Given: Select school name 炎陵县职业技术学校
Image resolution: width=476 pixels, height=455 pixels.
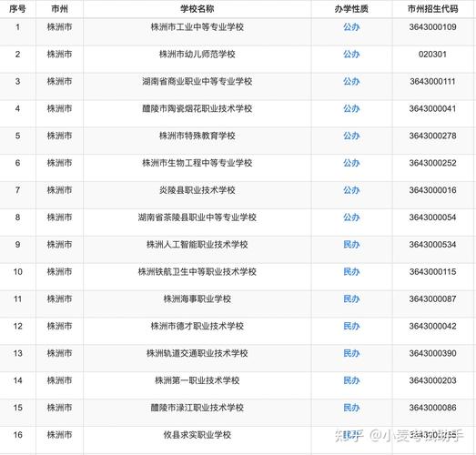Looking at the screenshot, I should click(197, 190).
